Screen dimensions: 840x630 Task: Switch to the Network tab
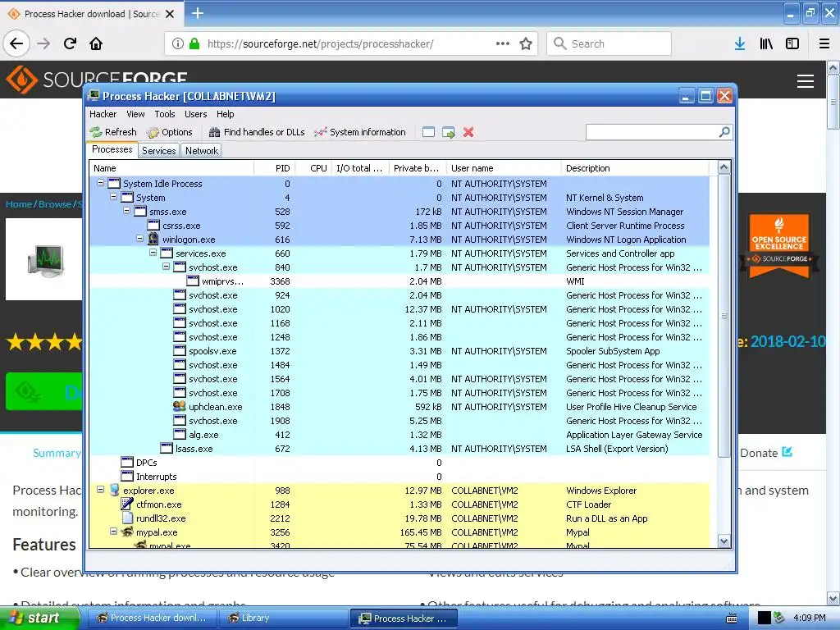(202, 151)
